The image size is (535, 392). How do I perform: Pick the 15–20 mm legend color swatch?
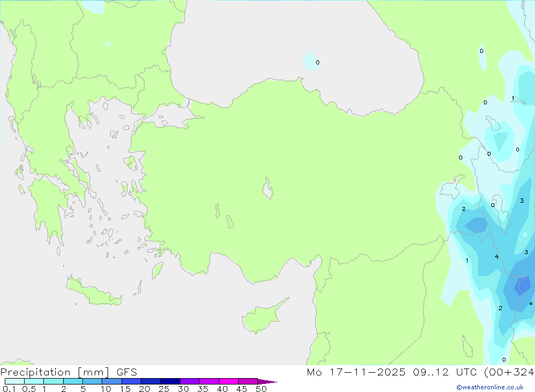tap(132, 381)
